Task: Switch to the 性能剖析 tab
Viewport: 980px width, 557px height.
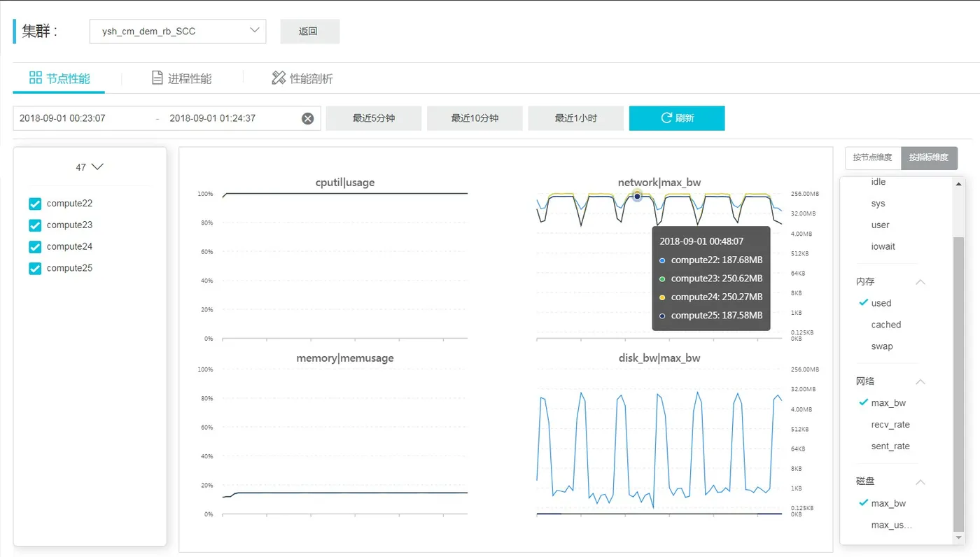Action: pyautogui.click(x=302, y=78)
